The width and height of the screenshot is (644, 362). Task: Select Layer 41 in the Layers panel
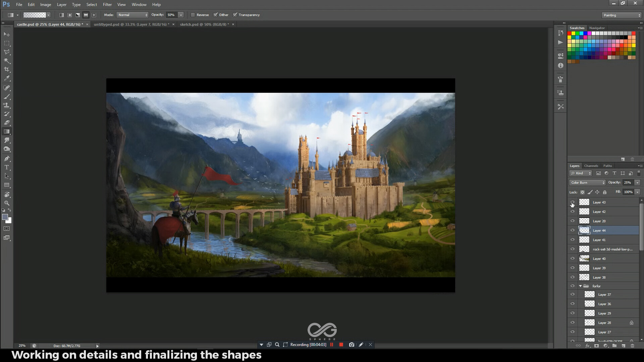pos(599,240)
